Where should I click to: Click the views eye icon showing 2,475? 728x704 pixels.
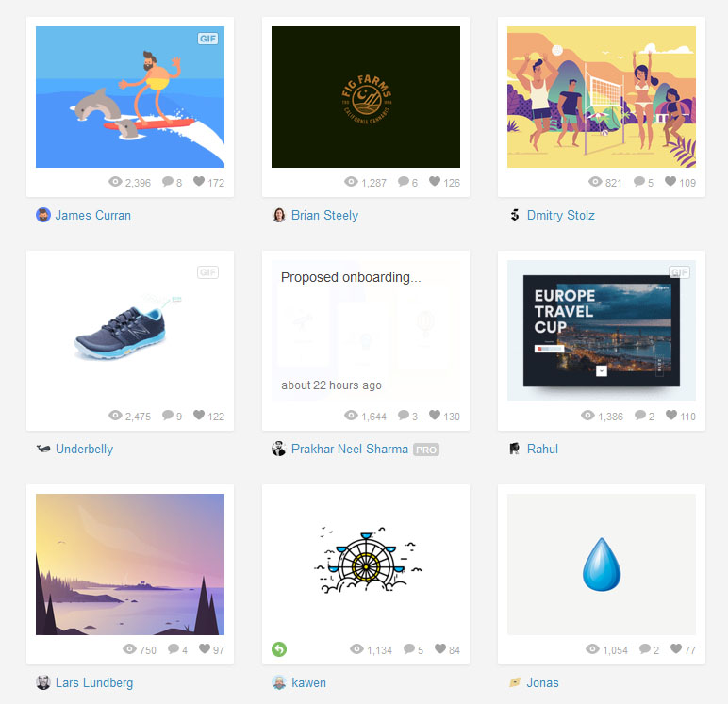[115, 415]
